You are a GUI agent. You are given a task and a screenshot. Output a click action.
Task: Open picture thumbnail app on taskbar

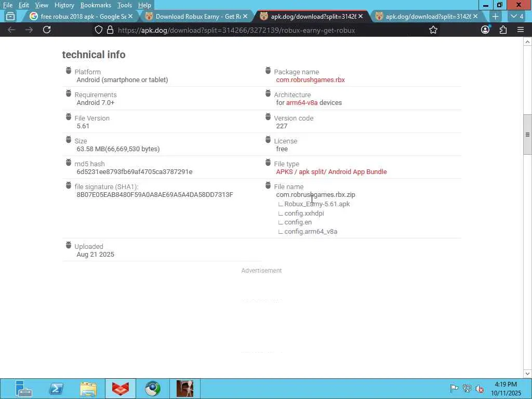pos(185,389)
